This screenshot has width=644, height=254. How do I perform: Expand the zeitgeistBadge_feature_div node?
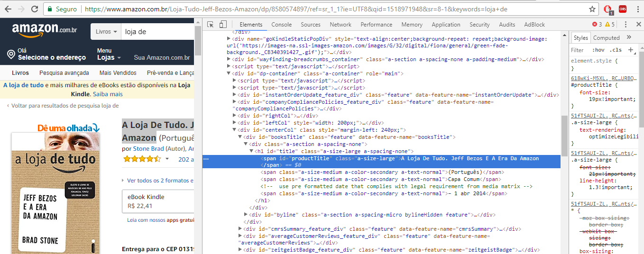click(240, 250)
